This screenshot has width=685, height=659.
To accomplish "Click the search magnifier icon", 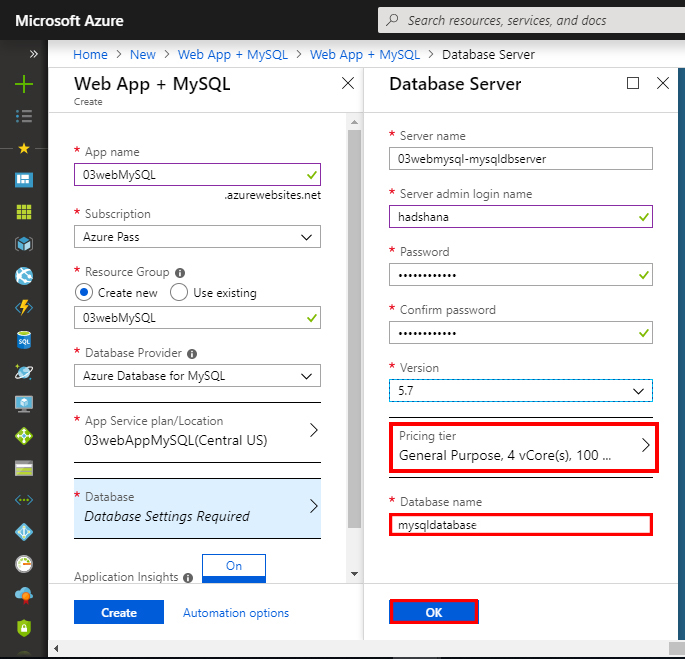I will [392, 20].
